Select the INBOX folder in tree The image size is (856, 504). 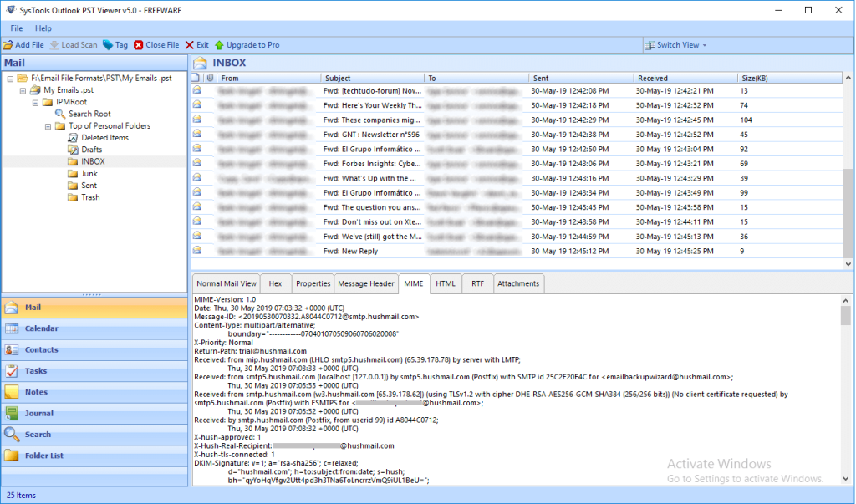(93, 161)
